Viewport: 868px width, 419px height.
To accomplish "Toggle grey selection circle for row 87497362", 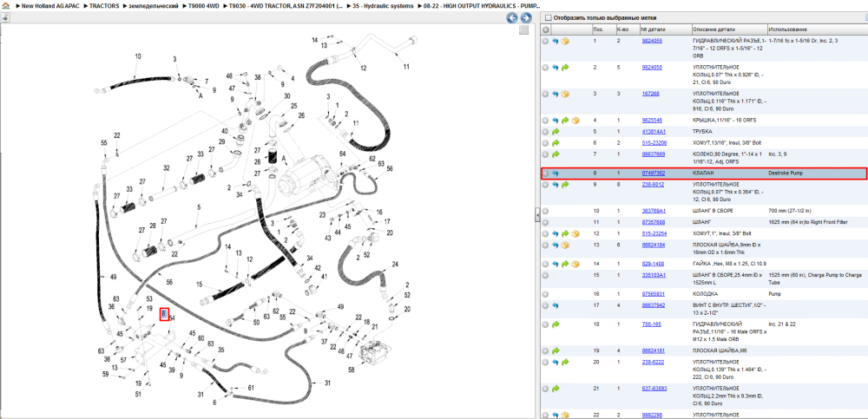I will [546, 173].
